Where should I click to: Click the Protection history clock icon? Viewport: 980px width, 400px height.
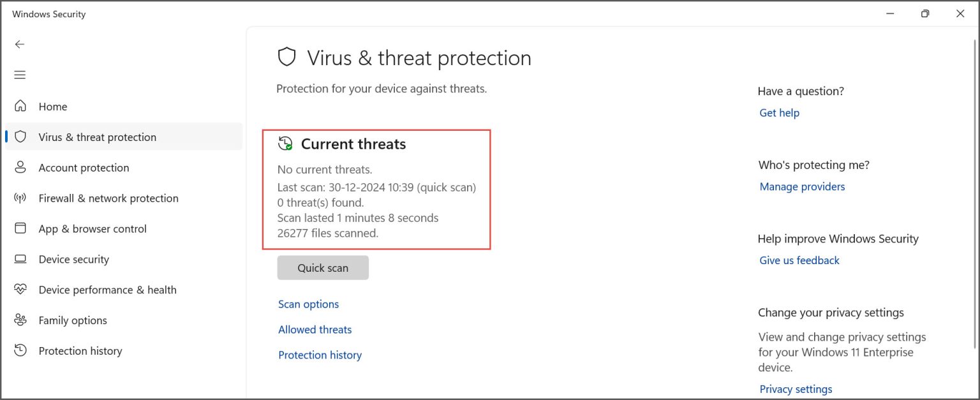(x=20, y=350)
